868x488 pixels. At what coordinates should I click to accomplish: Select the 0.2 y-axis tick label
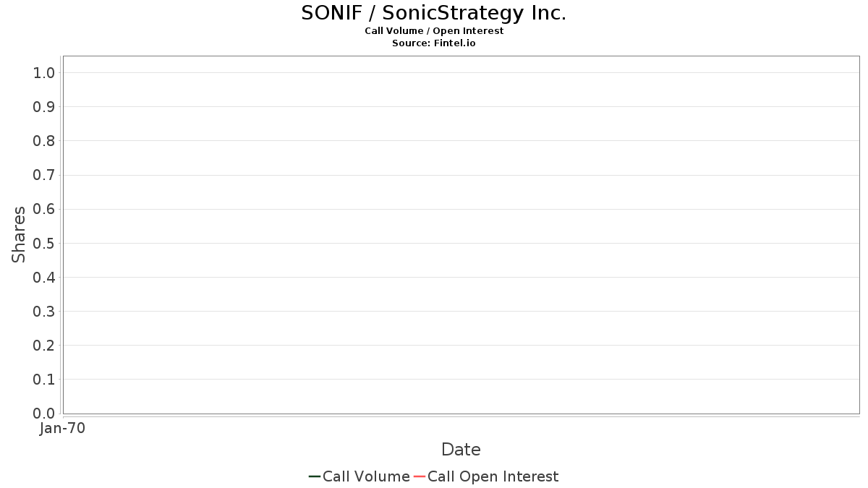pos(44,346)
